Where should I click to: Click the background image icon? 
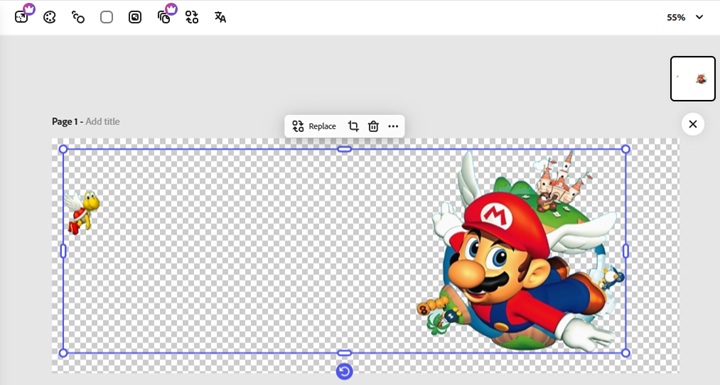coord(135,17)
